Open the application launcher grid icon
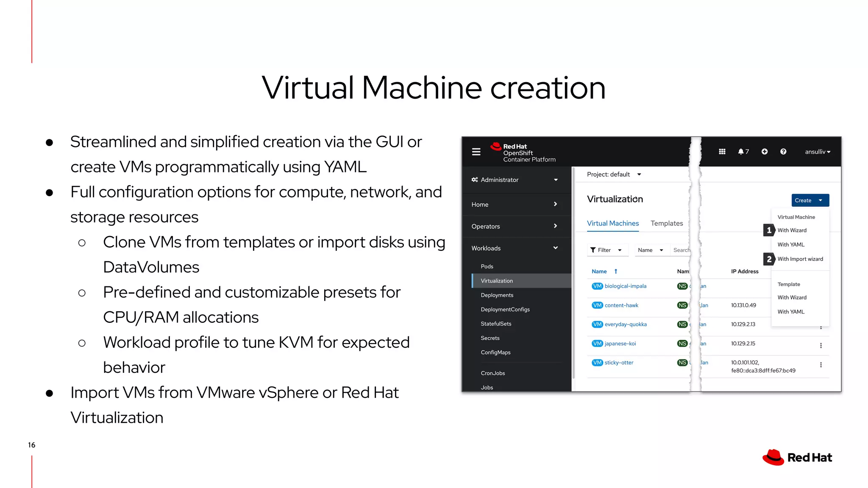868x488 pixels. pyautogui.click(x=722, y=152)
